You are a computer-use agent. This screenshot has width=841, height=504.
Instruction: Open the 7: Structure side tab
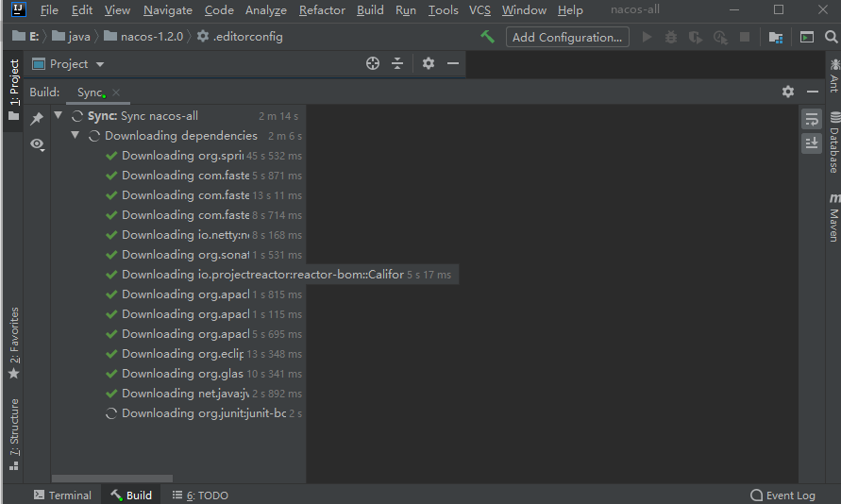pyautogui.click(x=14, y=435)
